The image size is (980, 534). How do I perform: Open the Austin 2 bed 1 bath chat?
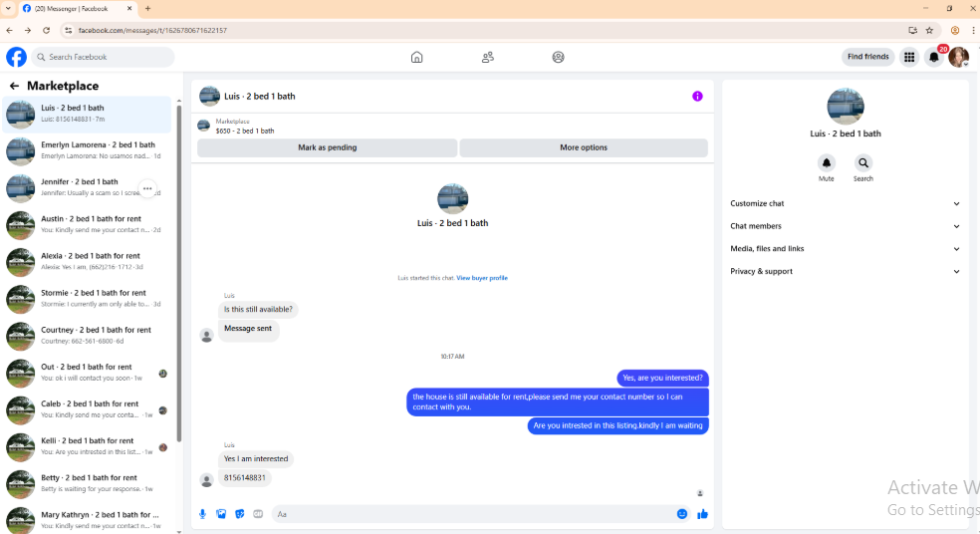point(87,224)
